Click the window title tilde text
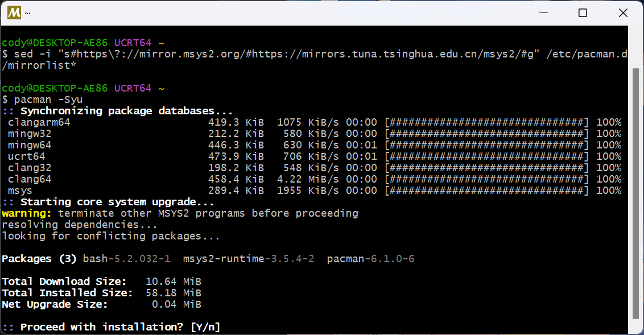The image size is (644, 335). coord(27,13)
